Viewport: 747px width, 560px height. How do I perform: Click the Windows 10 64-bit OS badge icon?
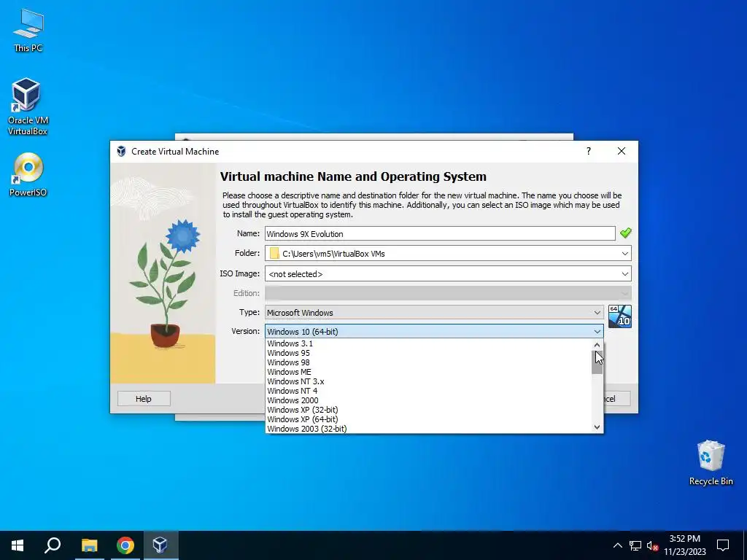(x=620, y=316)
